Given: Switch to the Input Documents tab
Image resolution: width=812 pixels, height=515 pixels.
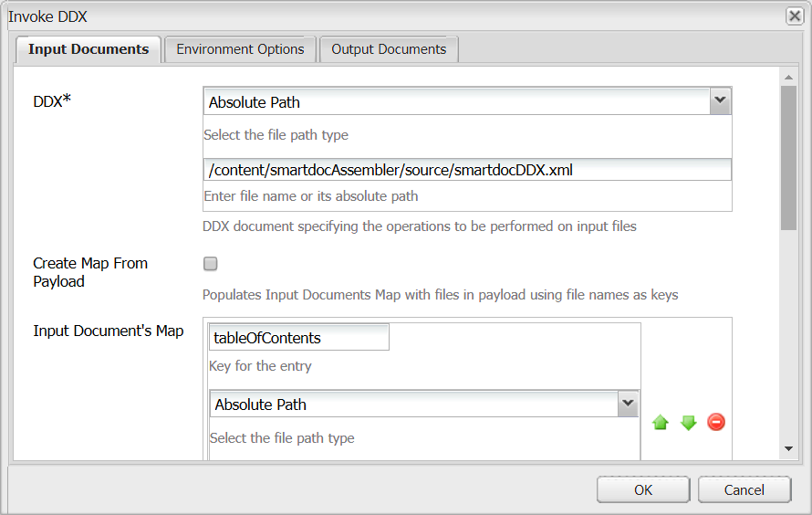Looking at the screenshot, I should pos(88,49).
